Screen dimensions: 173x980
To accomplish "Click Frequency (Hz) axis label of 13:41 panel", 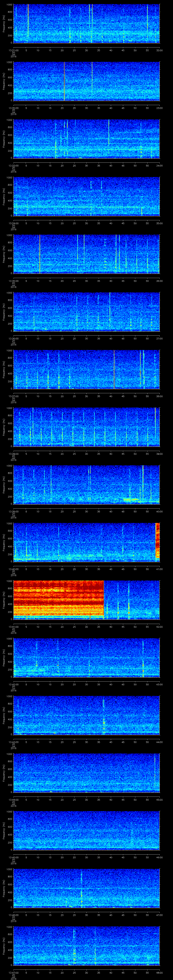I will pyautogui.click(x=4, y=600).
